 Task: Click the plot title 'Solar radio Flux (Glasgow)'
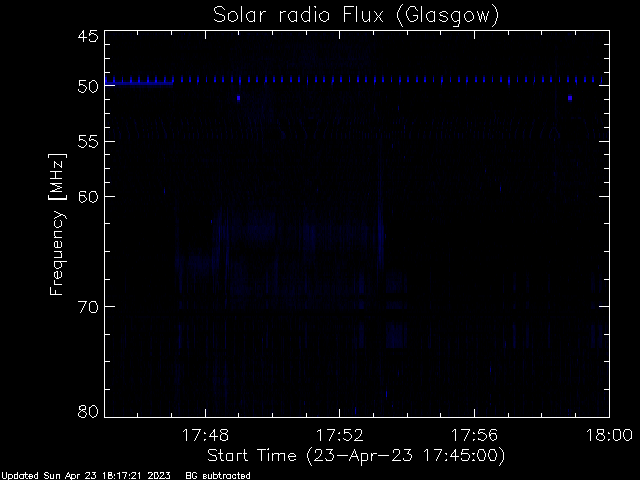(356, 16)
